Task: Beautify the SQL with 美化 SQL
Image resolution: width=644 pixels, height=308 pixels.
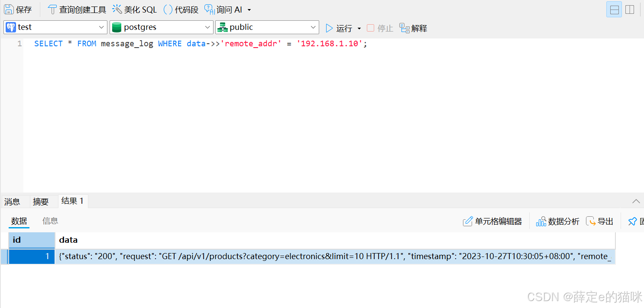Action: tap(135, 10)
